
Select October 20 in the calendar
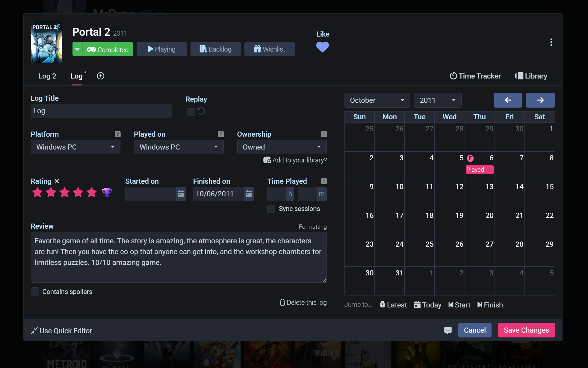point(480,223)
